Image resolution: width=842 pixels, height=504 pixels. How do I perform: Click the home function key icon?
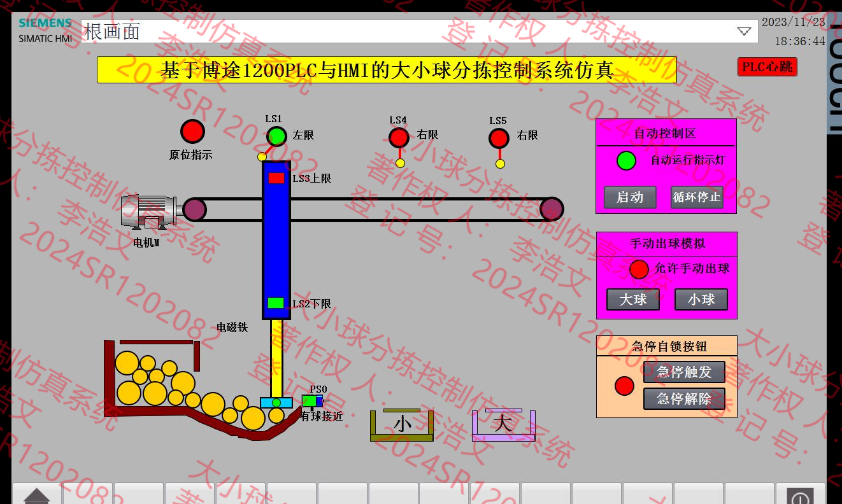pyautogui.click(x=37, y=495)
